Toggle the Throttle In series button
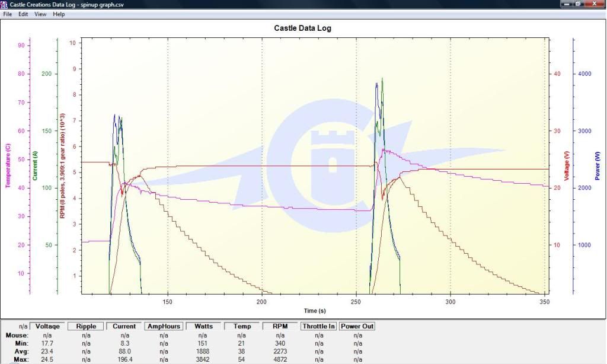Image resolution: width=607 pixels, height=364 pixels. point(318,326)
